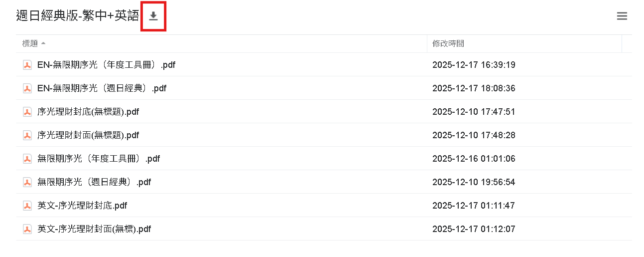The image size is (644, 257).
Task: Click PDF icon beside 英文-序光理財封底.pdf
Action: [27, 206]
